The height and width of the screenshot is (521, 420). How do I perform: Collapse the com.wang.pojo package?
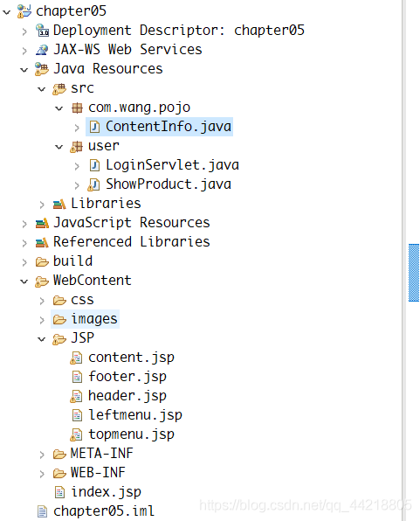59,108
